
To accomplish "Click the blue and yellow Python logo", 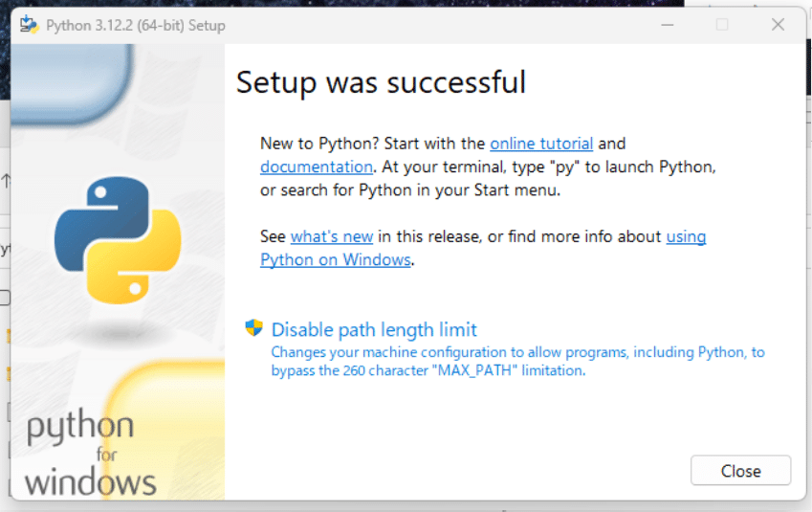I will tap(118, 240).
